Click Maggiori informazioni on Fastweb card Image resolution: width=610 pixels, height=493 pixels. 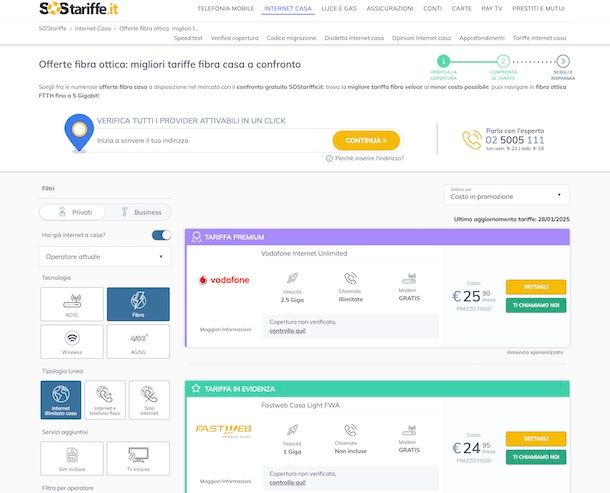point(226,481)
